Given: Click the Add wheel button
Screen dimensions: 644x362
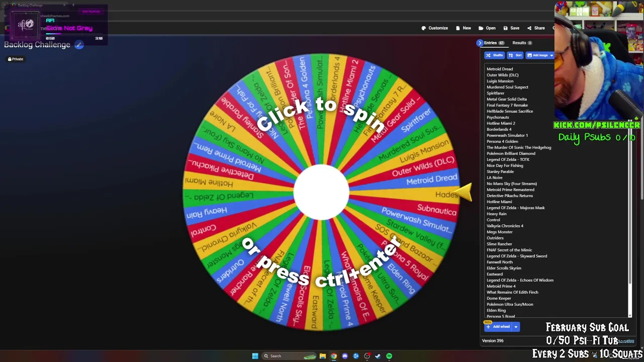Looking at the screenshot, I should [x=498, y=327].
